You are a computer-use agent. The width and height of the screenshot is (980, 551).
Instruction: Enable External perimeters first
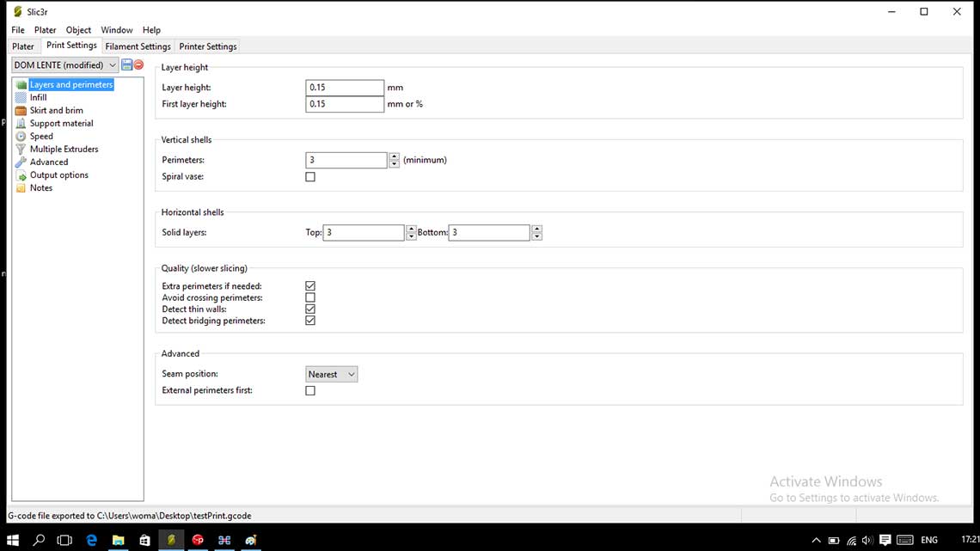coord(310,390)
